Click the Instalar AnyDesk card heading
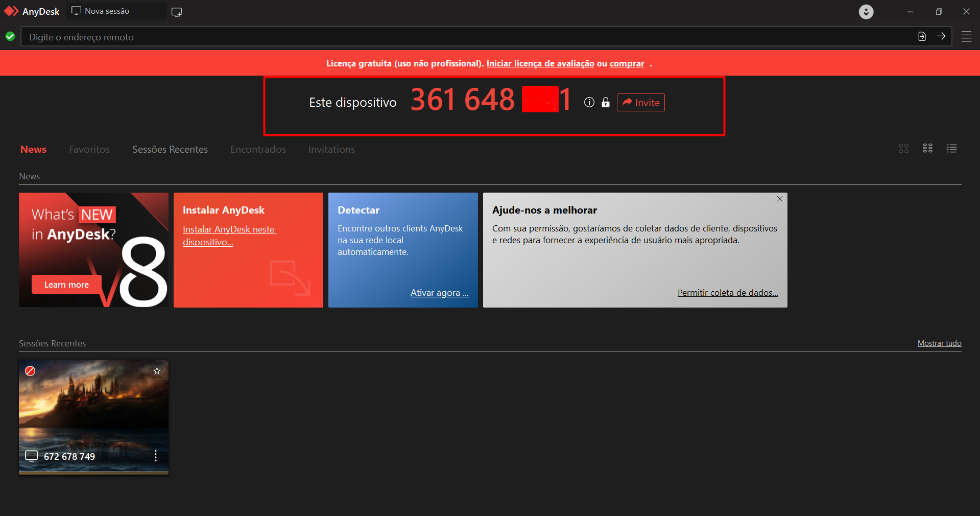 (224, 210)
